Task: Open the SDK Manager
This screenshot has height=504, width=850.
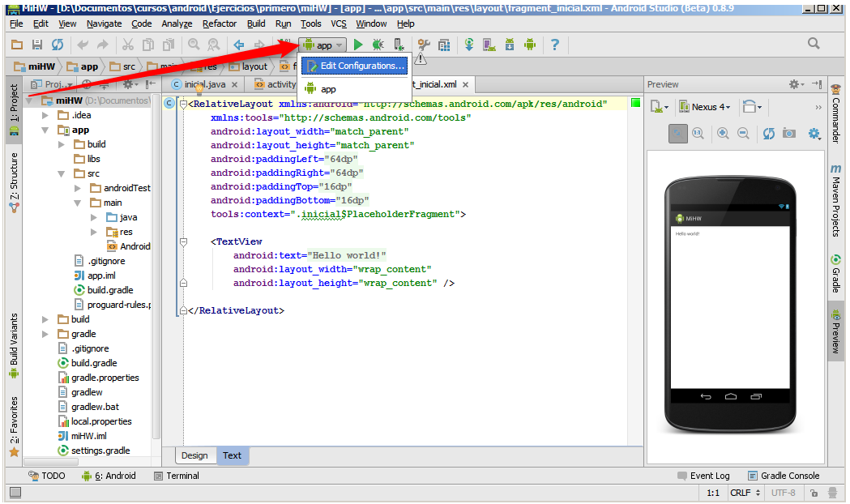Action: coord(509,45)
